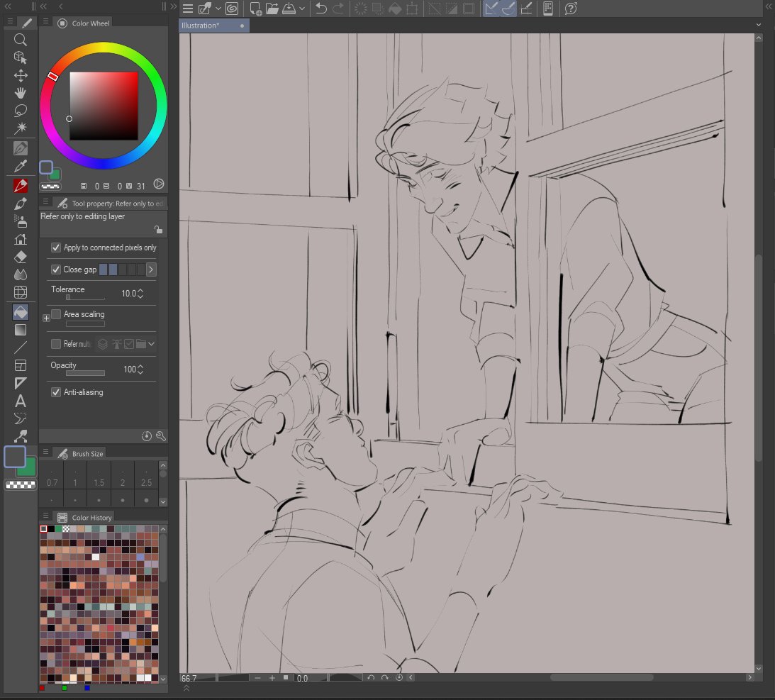Open Tool property panel menu
Screen dimensions: 775x700
point(45,201)
